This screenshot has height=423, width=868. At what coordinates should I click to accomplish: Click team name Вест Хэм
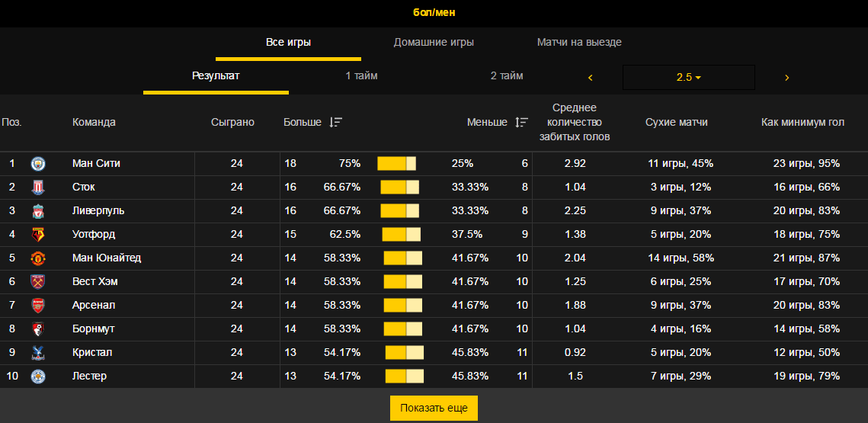tap(95, 282)
